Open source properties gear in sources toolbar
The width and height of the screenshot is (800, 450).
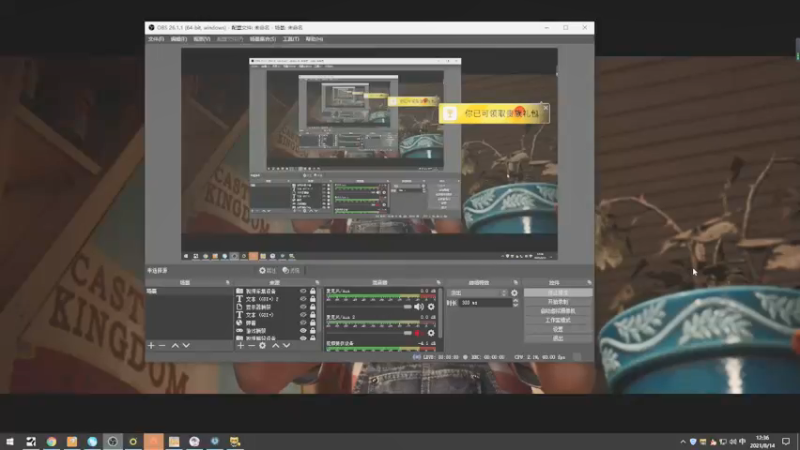tap(262, 346)
